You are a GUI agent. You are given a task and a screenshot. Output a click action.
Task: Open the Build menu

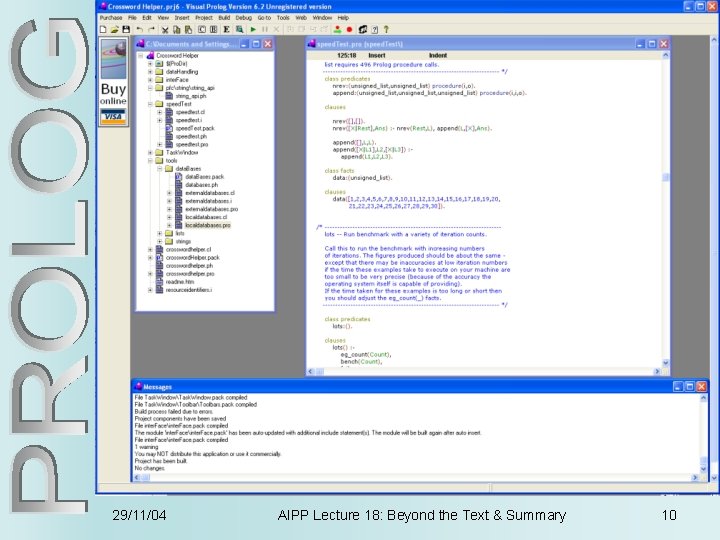pos(224,17)
